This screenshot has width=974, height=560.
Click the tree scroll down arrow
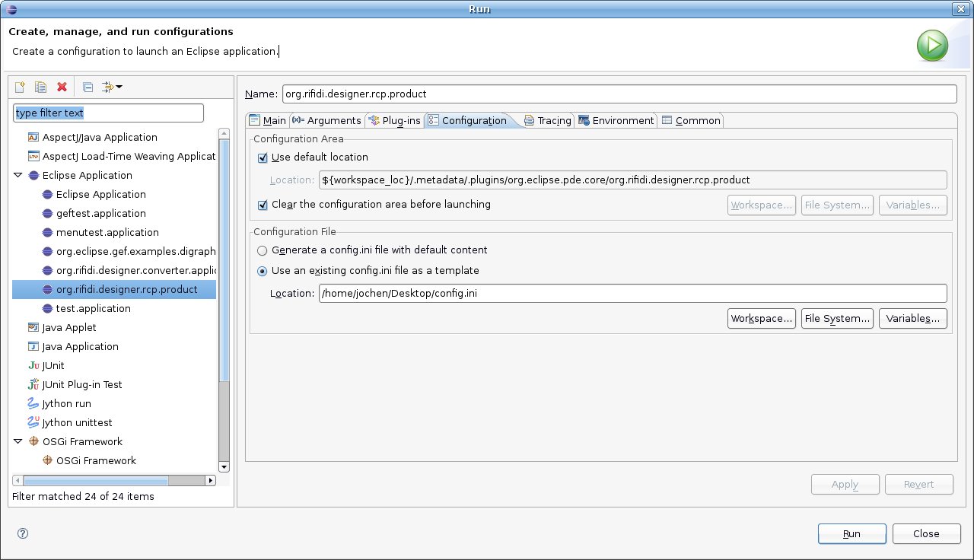(224, 466)
